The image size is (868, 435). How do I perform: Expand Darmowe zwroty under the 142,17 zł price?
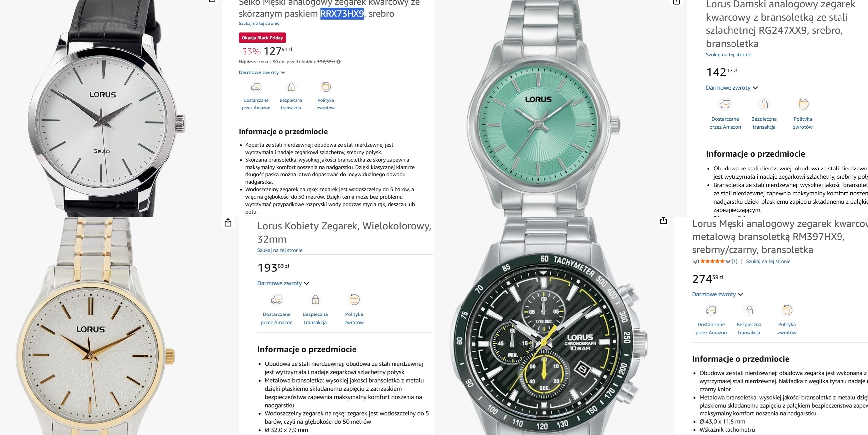[732, 88]
